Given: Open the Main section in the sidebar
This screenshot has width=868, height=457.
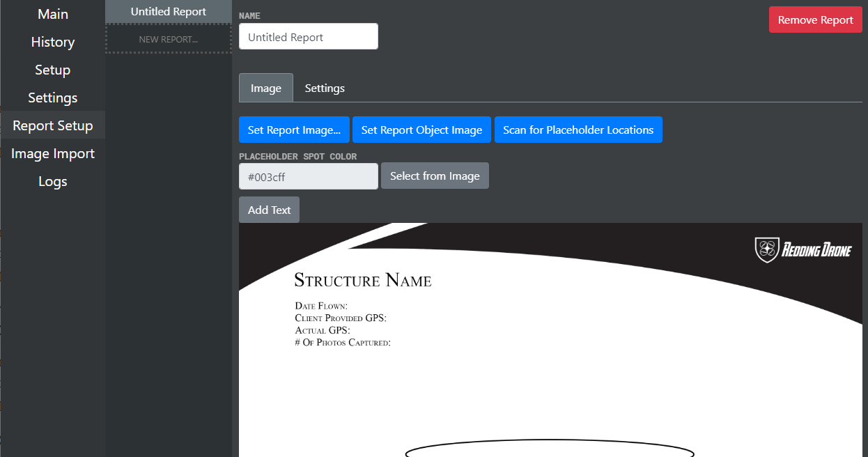Looking at the screenshot, I should pos(52,14).
